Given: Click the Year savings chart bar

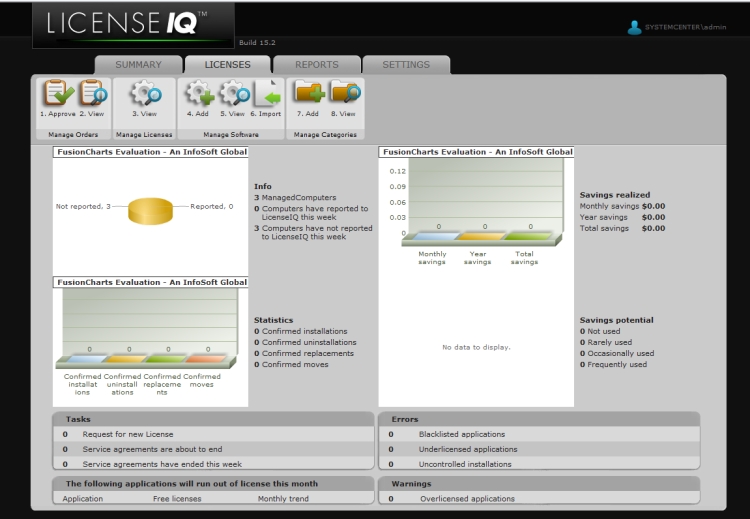Looking at the screenshot, I should click(x=481, y=236).
